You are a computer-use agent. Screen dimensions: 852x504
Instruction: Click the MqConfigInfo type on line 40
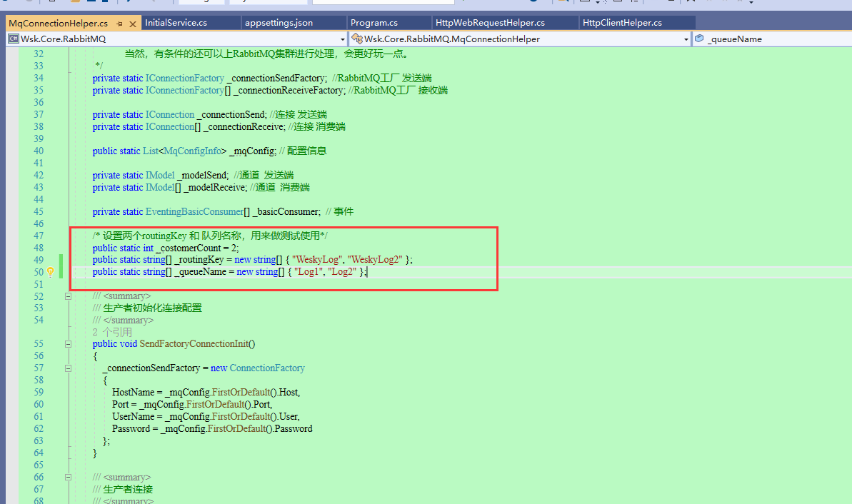coord(192,151)
